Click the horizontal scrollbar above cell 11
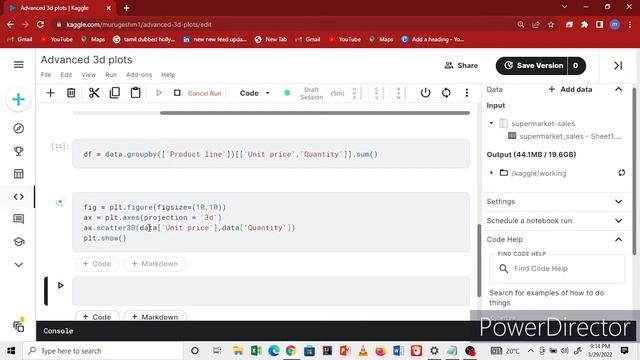This screenshot has width=640, height=360. coord(315,113)
